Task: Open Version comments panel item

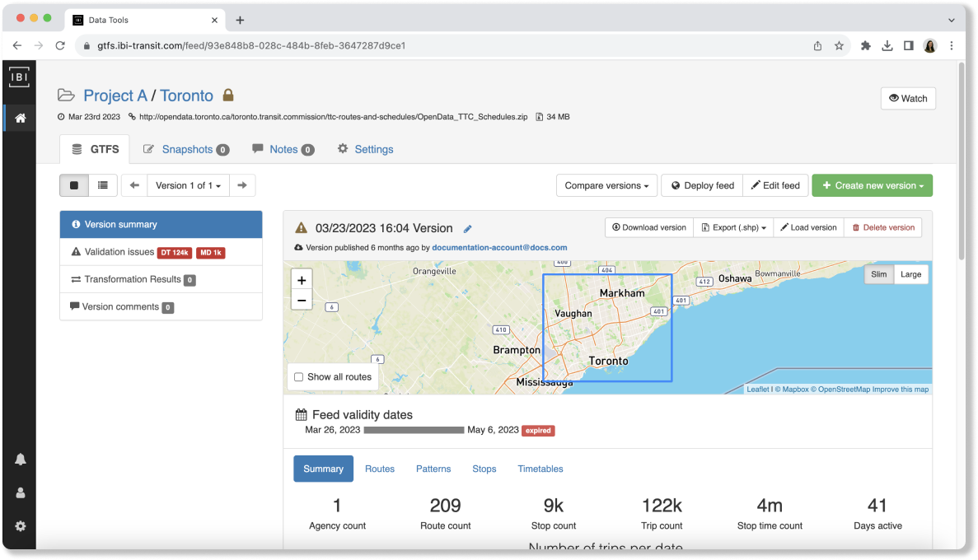Action: click(x=161, y=307)
